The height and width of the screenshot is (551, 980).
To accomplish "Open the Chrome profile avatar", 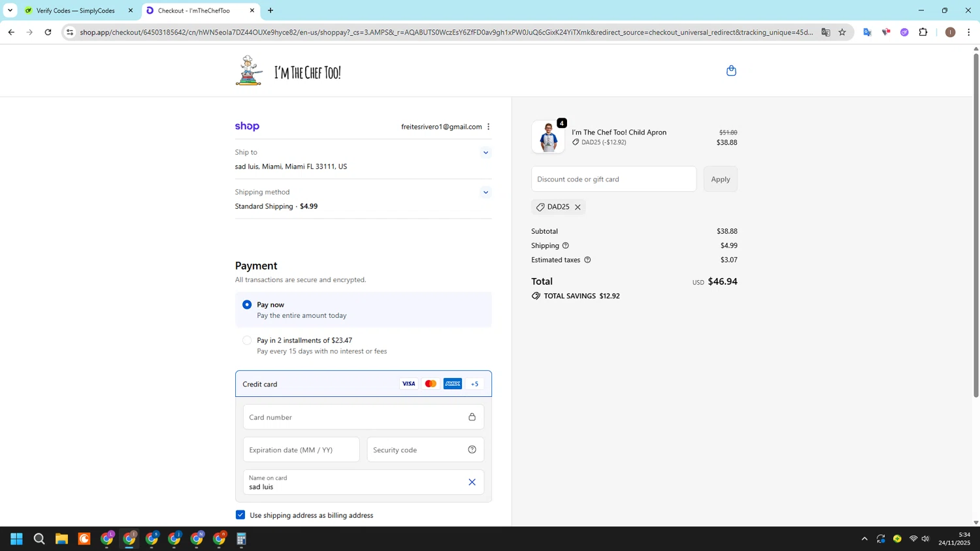I will pos(950,32).
